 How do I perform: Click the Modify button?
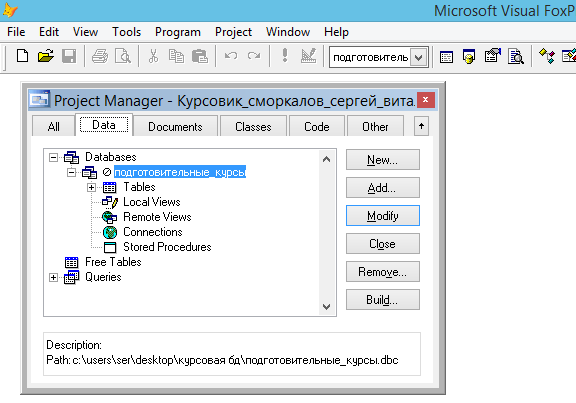(x=382, y=216)
